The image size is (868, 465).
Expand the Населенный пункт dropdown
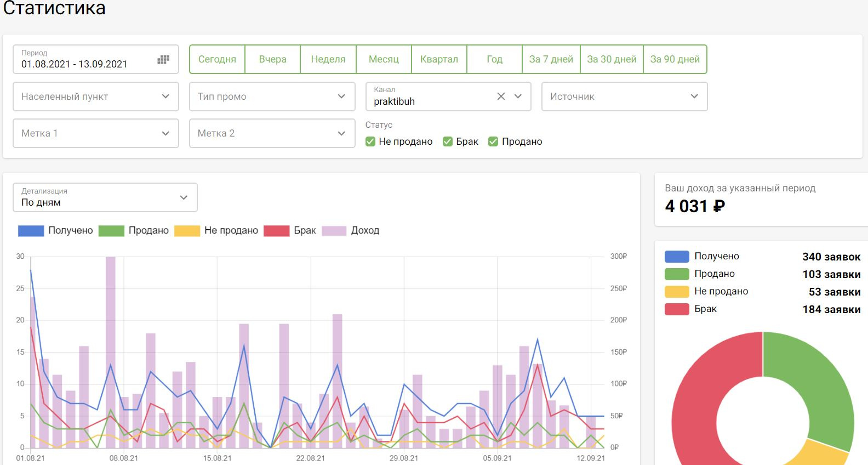[x=96, y=97]
